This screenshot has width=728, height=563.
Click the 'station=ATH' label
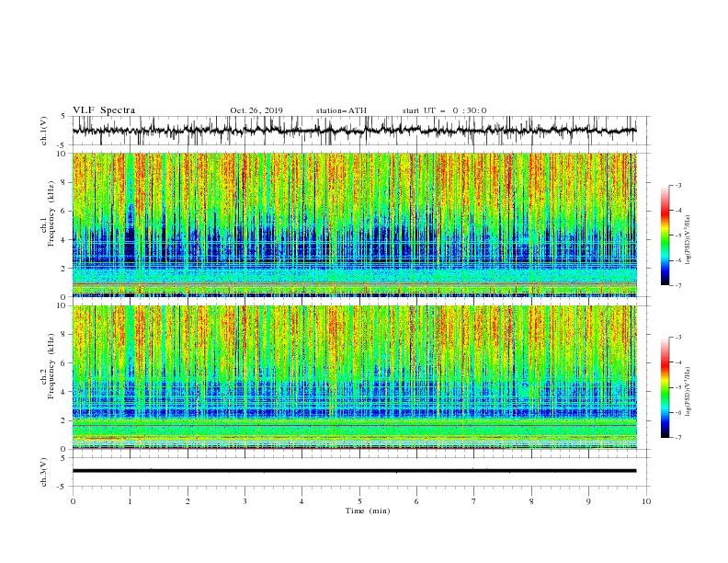click(x=341, y=110)
